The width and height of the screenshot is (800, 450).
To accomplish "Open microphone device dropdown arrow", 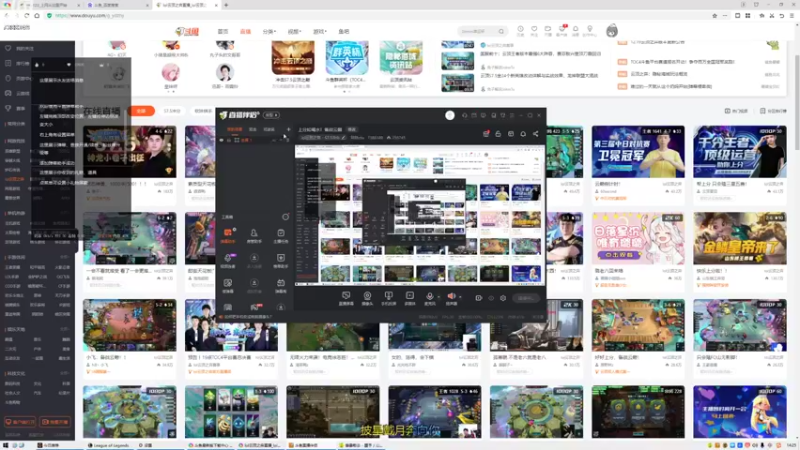I will (x=438, y=296).
